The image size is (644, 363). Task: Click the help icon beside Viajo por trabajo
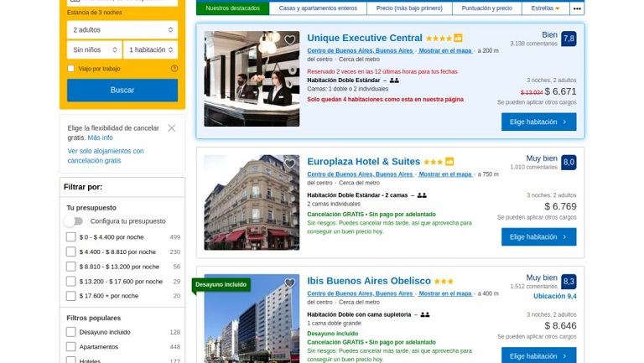coord(174,69)
